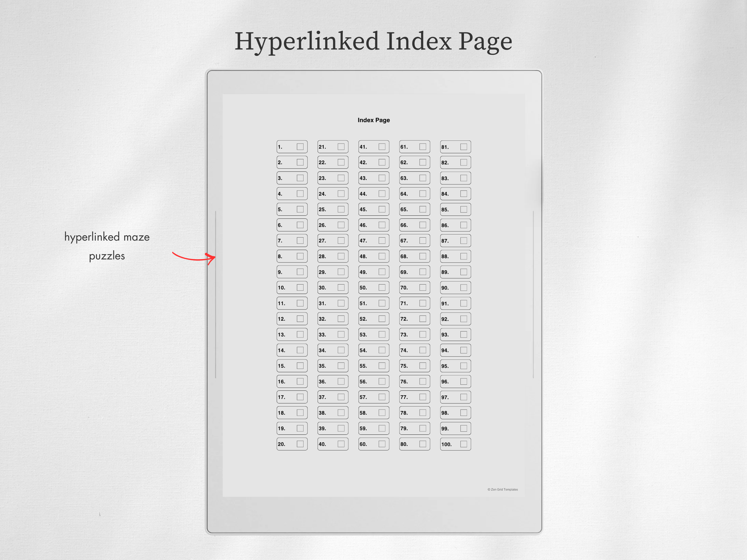
Task: Tick the box next to entry 86
Action: coord(464,225)
